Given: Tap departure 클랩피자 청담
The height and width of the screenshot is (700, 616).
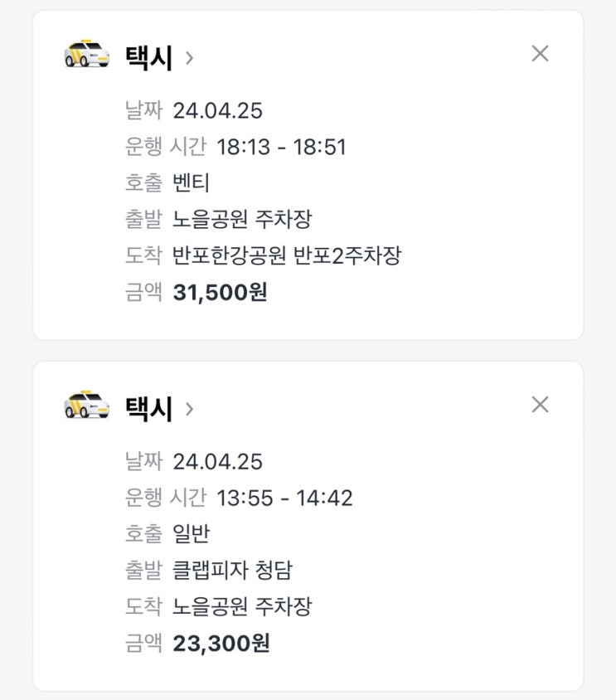Looking at the screenshot, I should [x=232, y=571].
